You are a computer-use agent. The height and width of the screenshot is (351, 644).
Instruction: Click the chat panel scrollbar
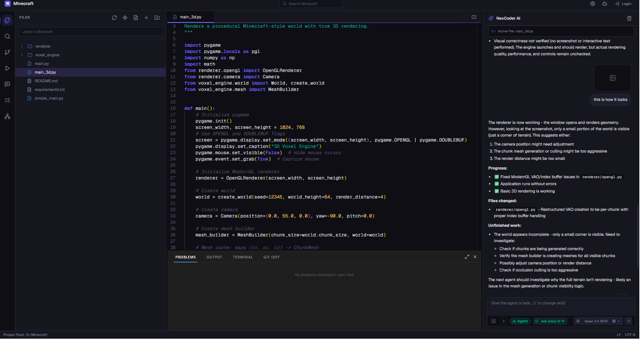coord(638,236)
